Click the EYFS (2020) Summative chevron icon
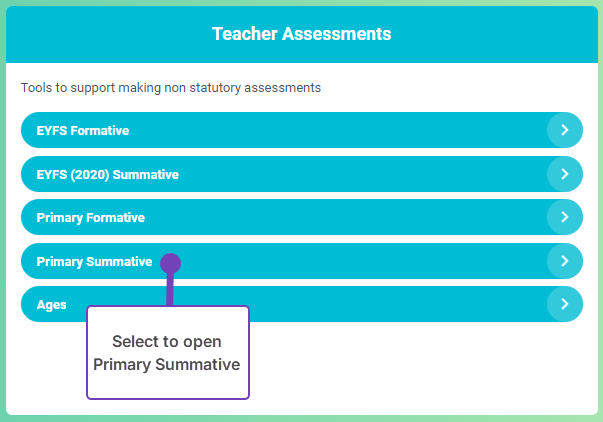The height and width of the screenshot is (422, 603). tap(565, 174)
